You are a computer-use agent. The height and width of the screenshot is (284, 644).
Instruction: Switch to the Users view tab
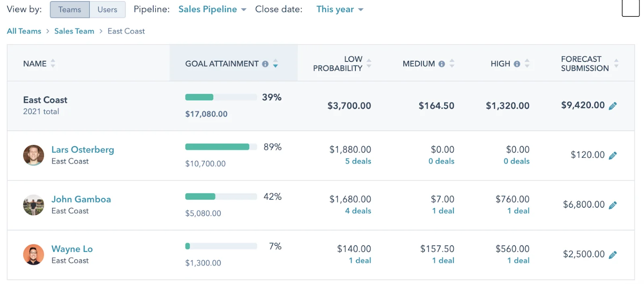107,9
